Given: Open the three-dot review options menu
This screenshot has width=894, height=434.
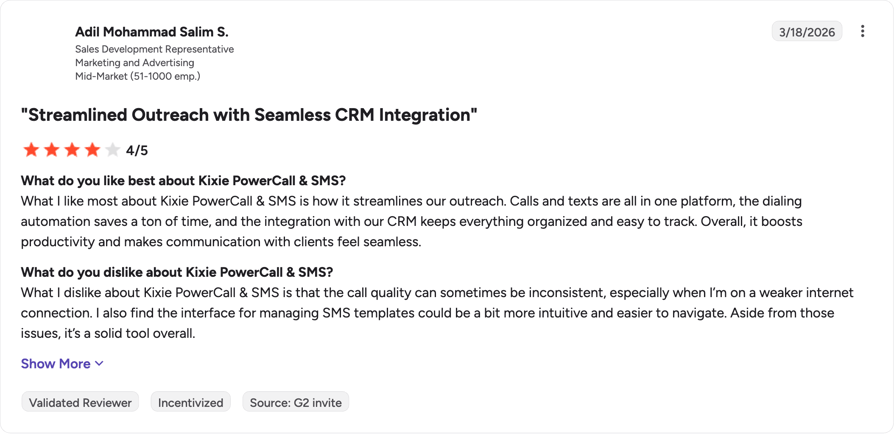Looking at the screenshot, I should [863, 31].
